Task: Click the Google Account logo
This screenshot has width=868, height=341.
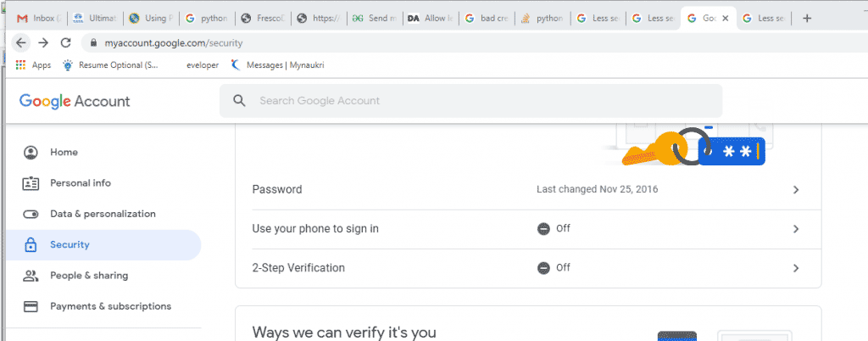Action: point(75,101)
